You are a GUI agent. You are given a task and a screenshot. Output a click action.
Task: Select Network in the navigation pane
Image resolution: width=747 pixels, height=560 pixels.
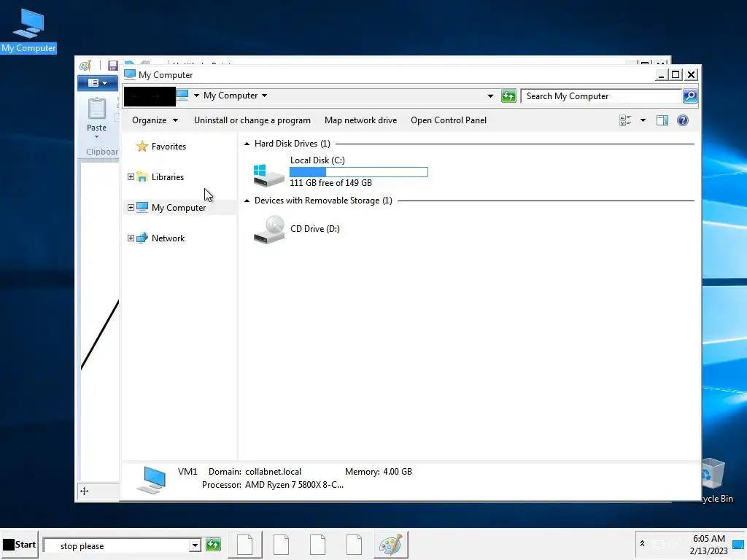pos(169,238)
